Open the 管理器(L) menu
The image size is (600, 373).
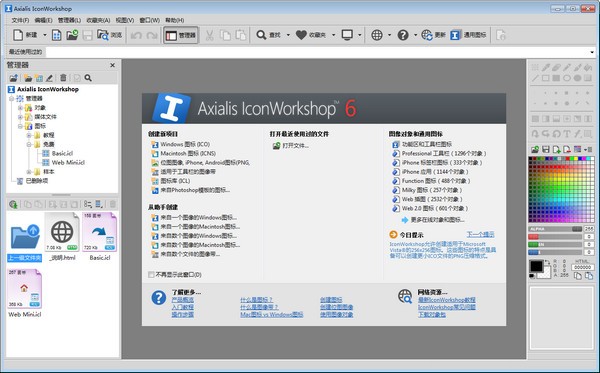[69, 20]
